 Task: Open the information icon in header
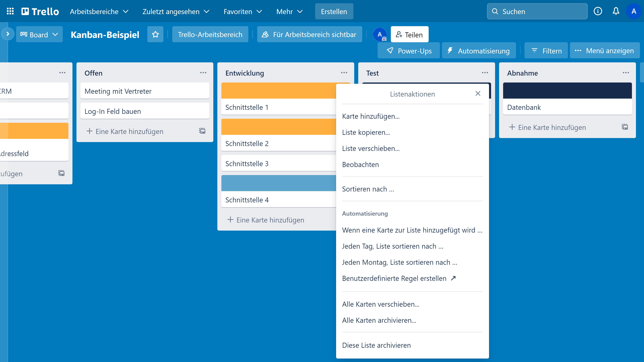click(598, 11)
